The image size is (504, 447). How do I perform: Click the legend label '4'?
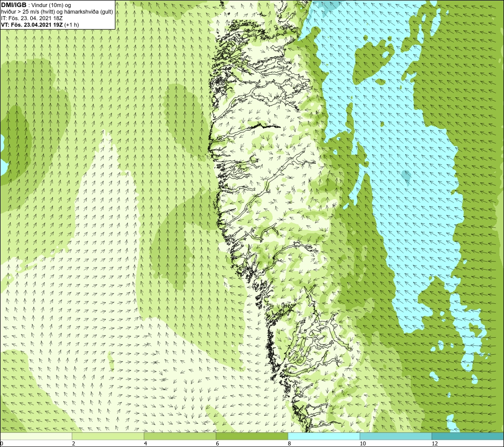click(146, 443)
